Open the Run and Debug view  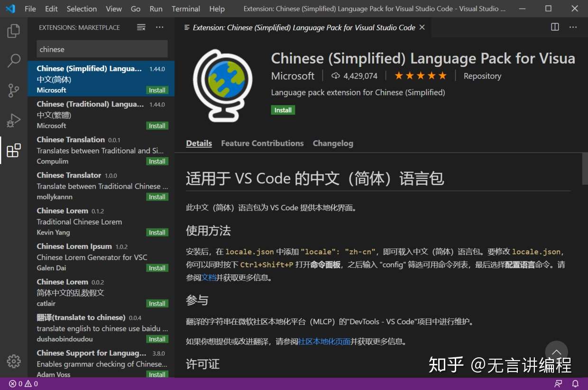click(x=14, y=120)
